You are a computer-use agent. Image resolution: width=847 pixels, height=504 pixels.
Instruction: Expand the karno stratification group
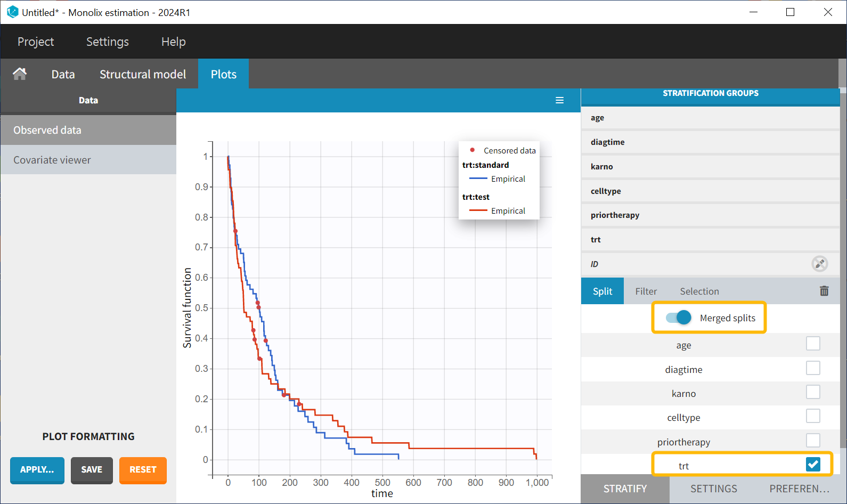click(602, 167)
